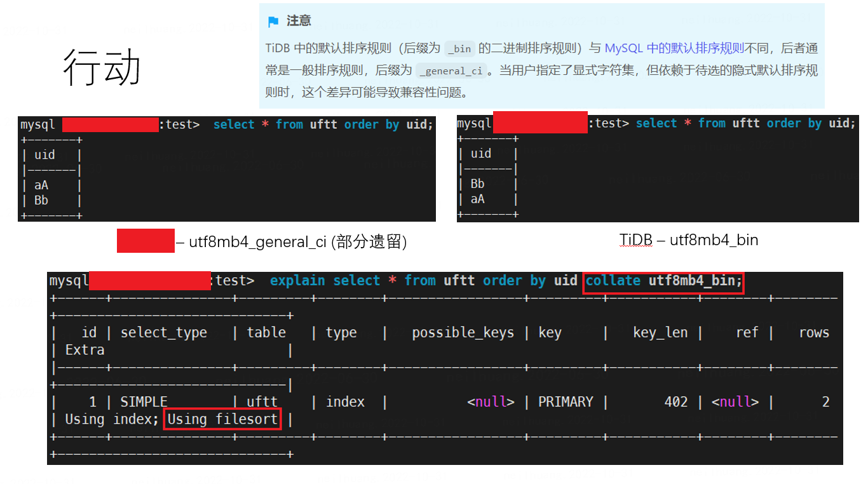Click the "select_type" column header
This screenshot has width=868, height=484.
click(164, 333)
